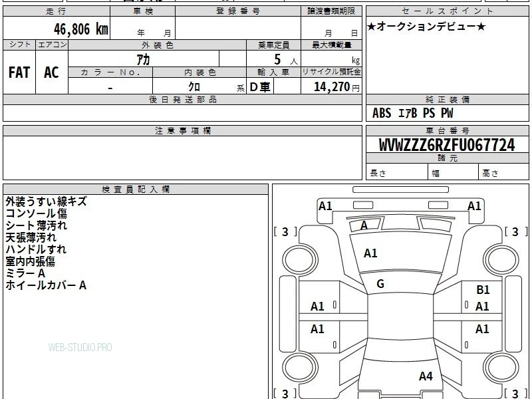The width and height of the screenshot is (532, 399).
Task: Select the interior color value クロ
Action: [x=194, y=87]
